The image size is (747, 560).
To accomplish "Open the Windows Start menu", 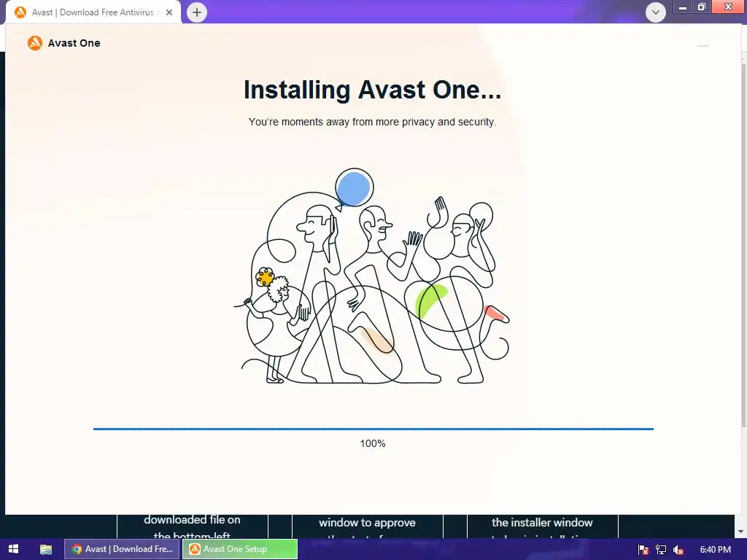I will 13,549.
